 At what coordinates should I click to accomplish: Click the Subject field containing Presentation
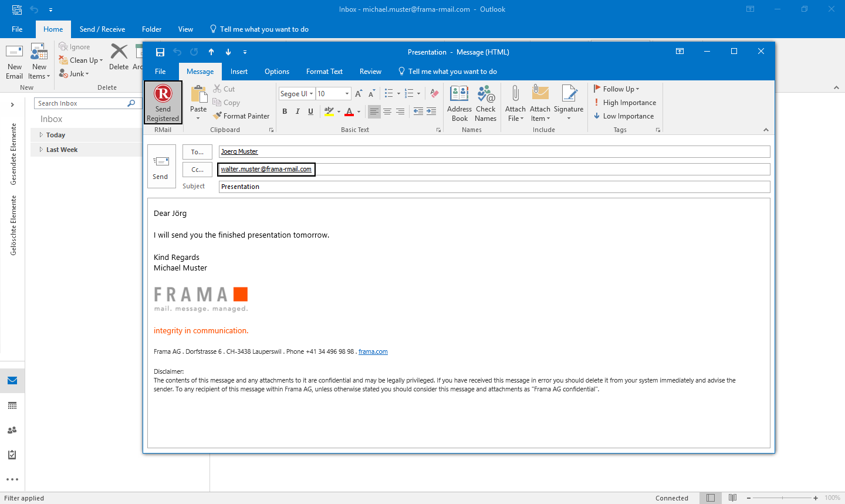(494, 187)
